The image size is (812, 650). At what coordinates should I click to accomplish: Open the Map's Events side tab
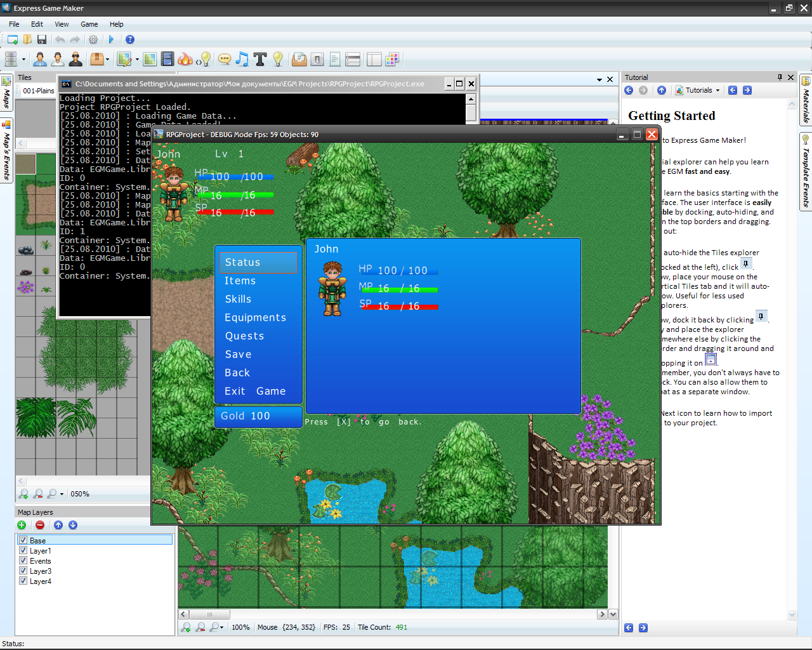[x=6, y=150]
